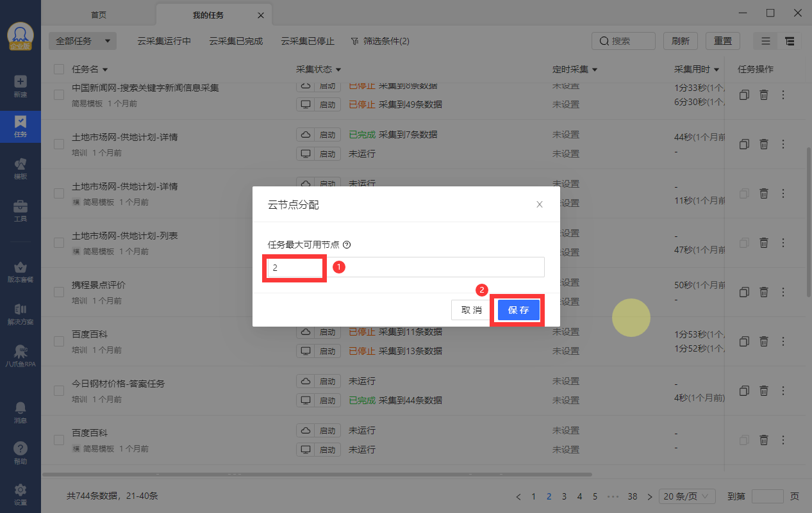Screen dimensions: 812x513
Task: Filter by 云采集已停止
Action: point(308,41)
